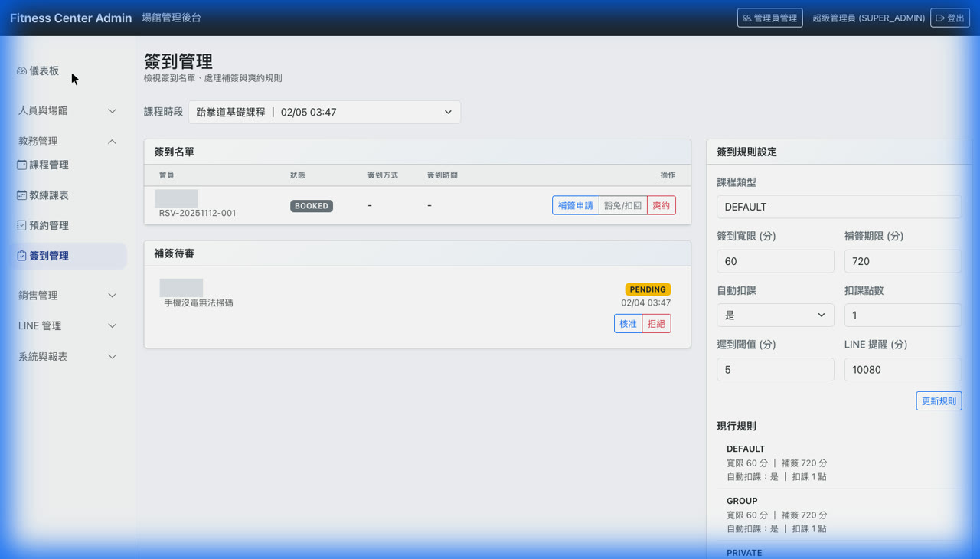Click the 扣課點數 input field
Viewport: 980px width, 559px height.
click(903, 315)
